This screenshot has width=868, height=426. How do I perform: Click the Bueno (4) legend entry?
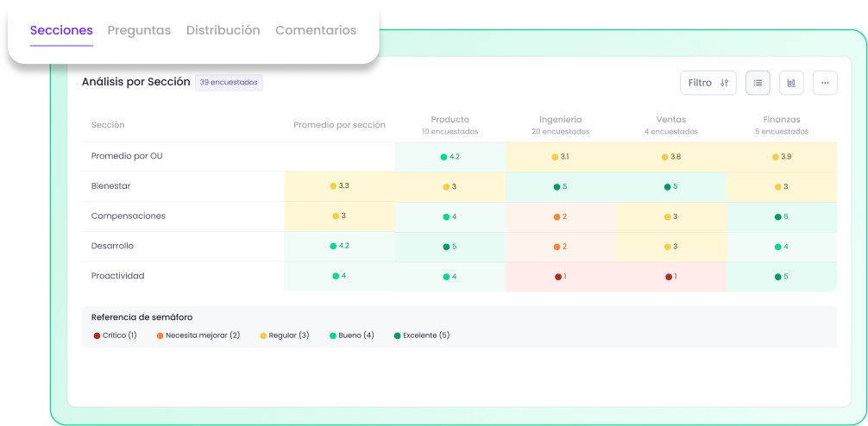[351, 335]
